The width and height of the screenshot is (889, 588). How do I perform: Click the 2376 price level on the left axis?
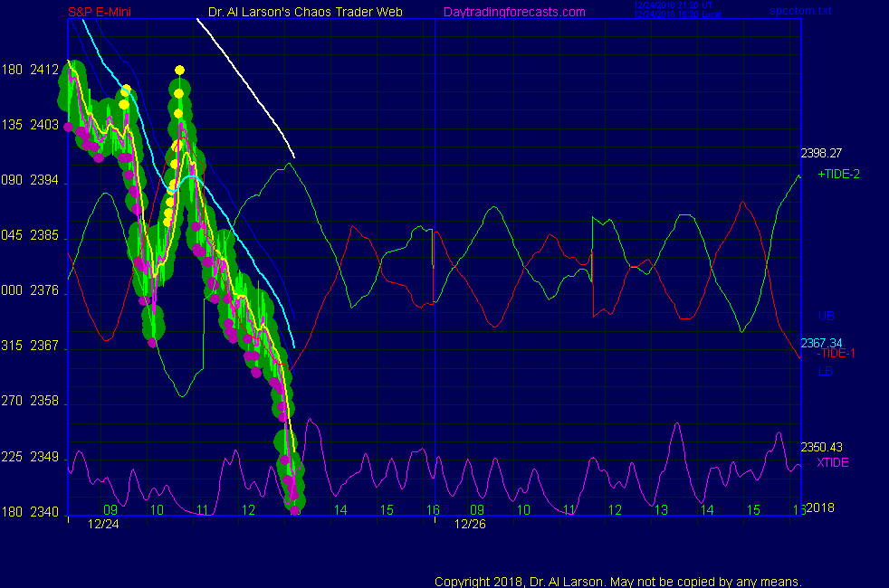[43, 291]
